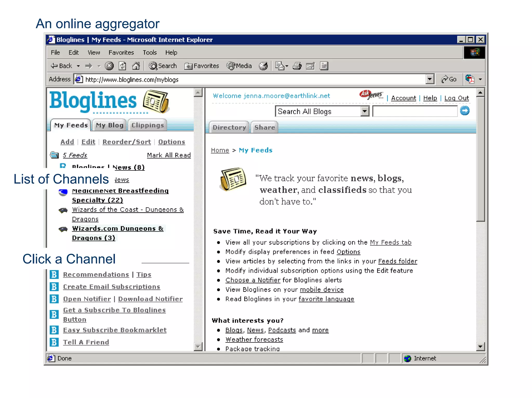Click Mark All Read link
Viewport: 532px width, 398px height.
coord(169,155)
